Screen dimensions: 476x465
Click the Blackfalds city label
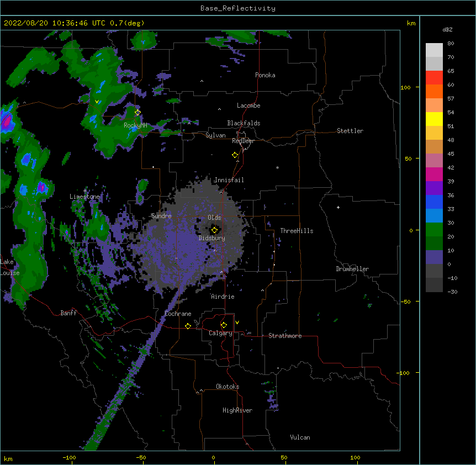[244, 123]
